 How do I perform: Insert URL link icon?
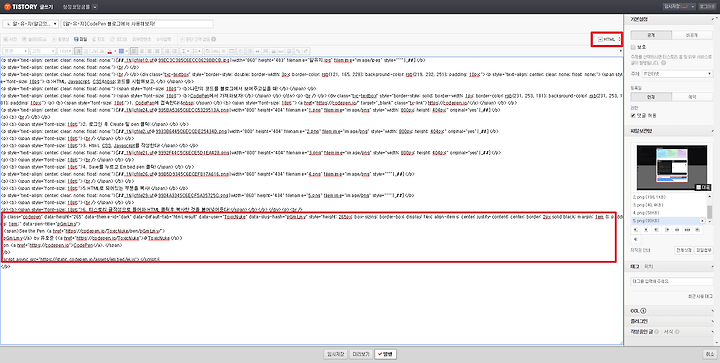[x=215, y=51]
